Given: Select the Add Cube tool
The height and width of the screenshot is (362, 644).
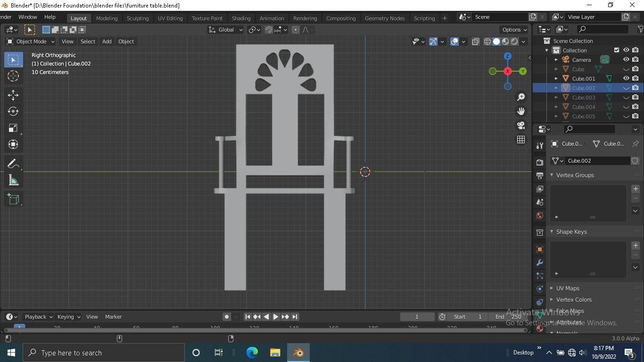Looking at the screenshot, I should click(13, 199).
